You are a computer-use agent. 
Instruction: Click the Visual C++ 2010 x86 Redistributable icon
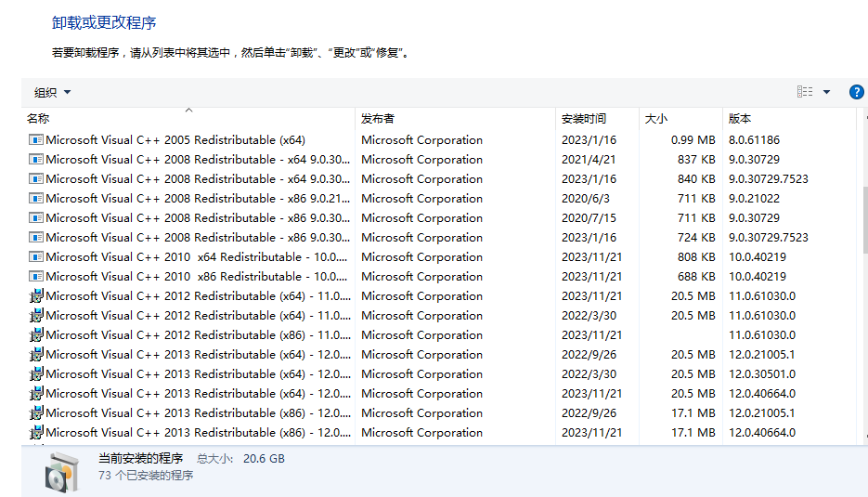click(36, 277)
